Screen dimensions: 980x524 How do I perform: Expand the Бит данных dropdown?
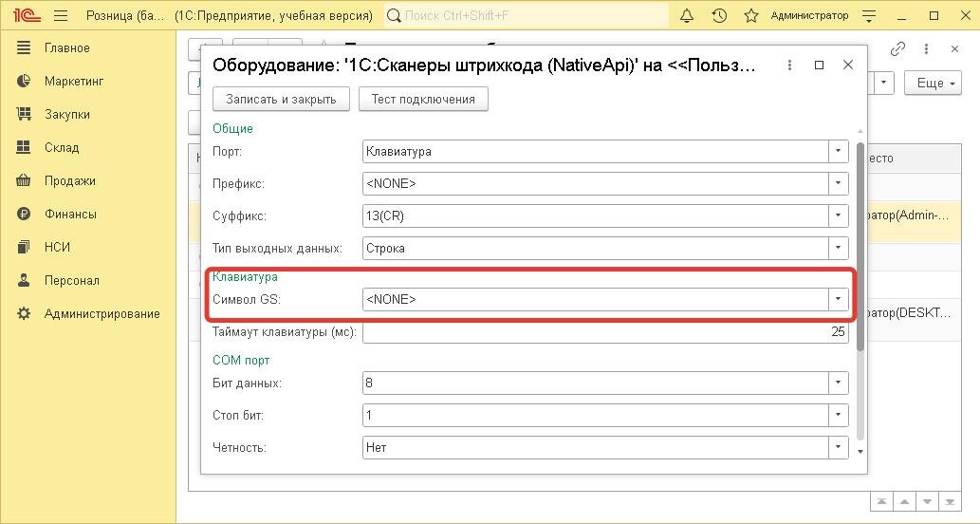coord(838,383)
